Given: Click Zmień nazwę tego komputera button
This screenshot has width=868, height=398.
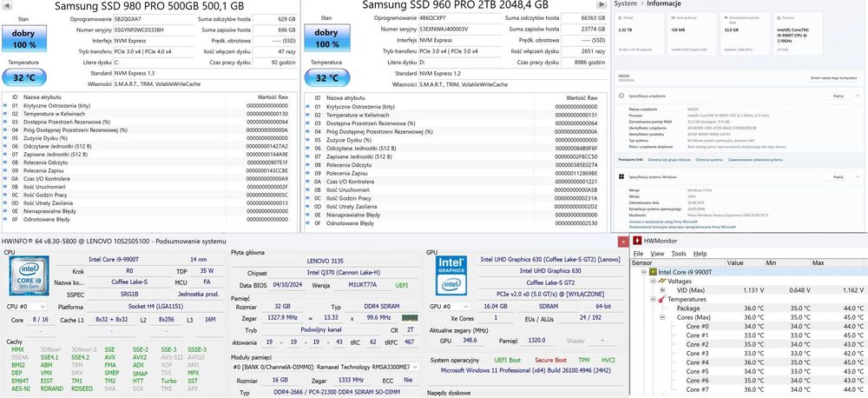Looking at the screenshot, I should 833,78.
